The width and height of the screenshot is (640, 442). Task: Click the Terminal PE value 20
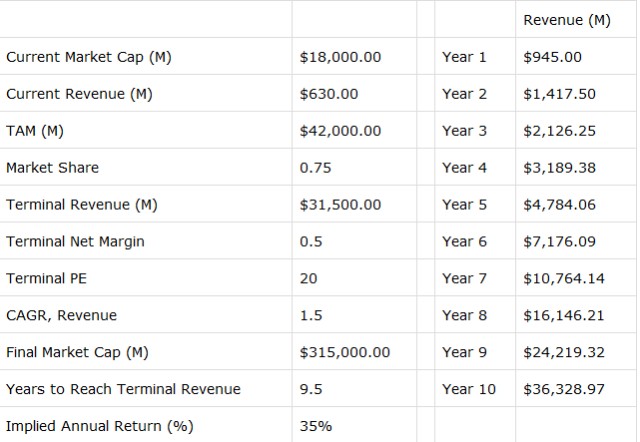308,279
